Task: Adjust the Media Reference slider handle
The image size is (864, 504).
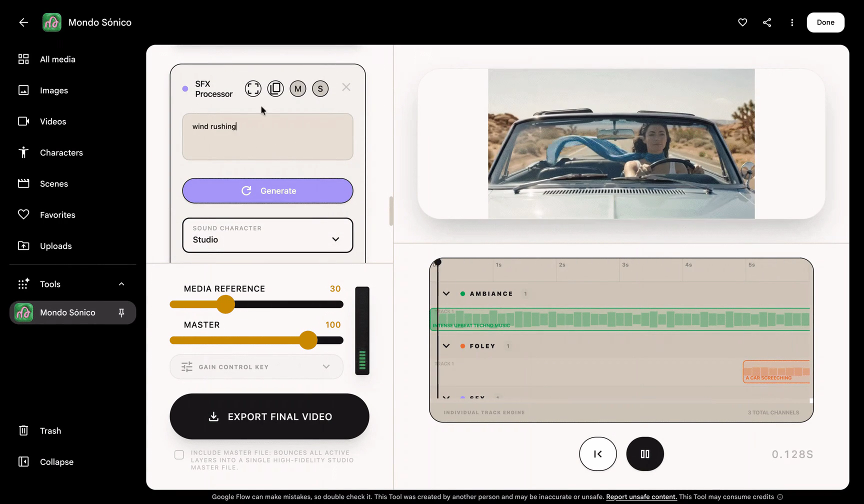Action: click(x=226, y=304)
